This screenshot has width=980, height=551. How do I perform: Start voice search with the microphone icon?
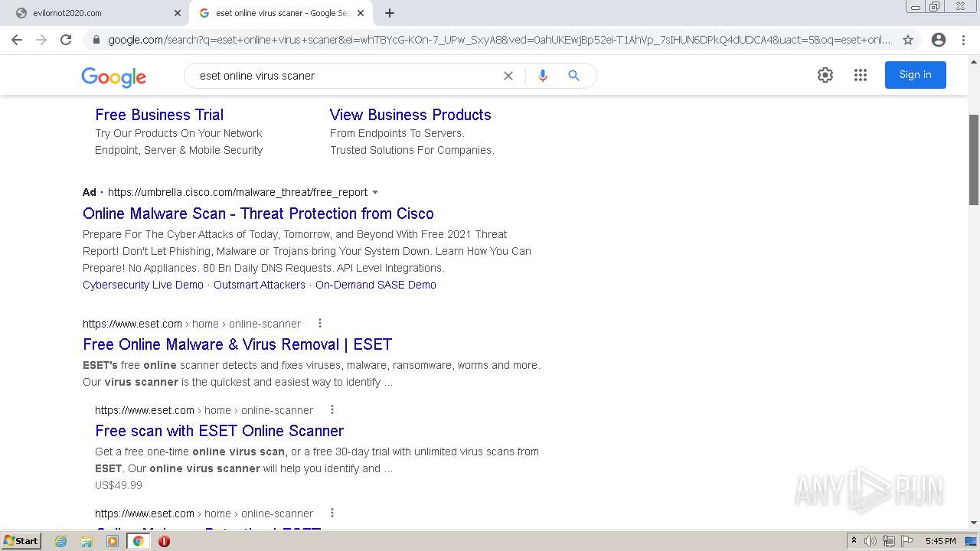point(543,76)
